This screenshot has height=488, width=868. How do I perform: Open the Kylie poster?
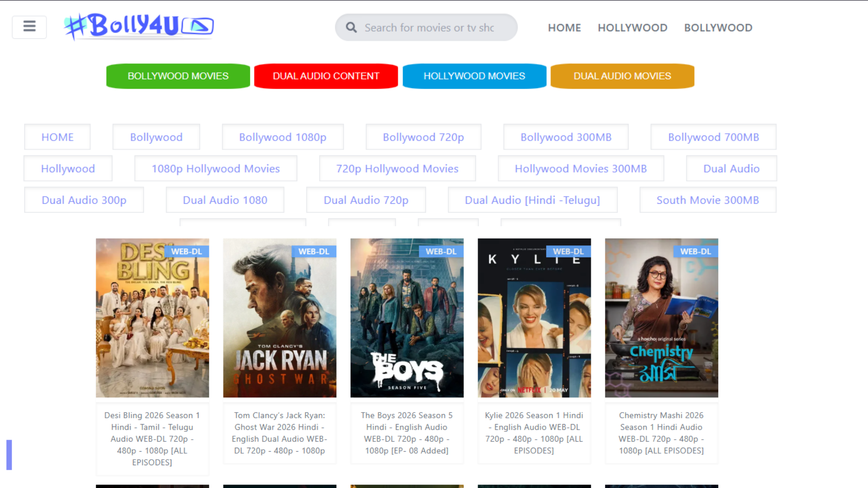coord(534,318)
